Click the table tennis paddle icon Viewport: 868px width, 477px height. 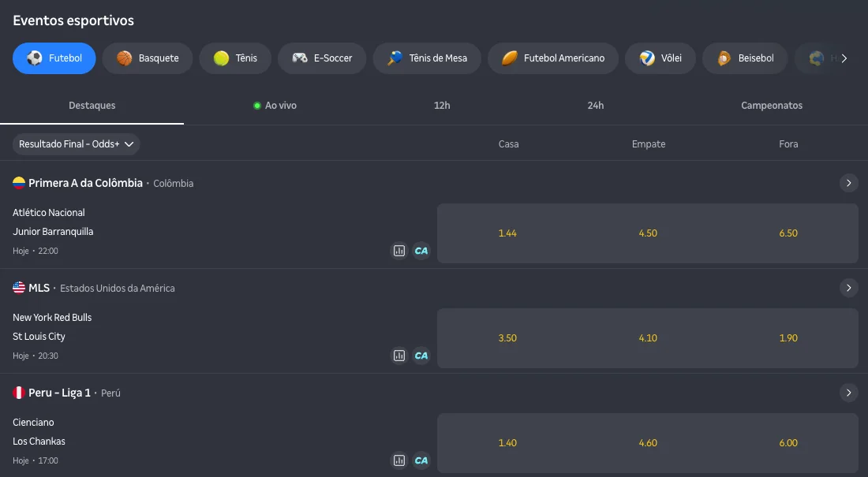(395, 58)
